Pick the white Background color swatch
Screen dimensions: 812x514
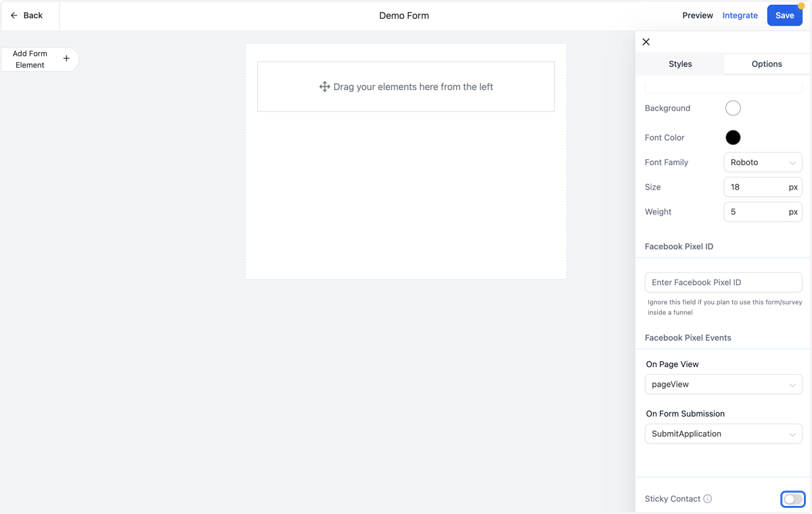pyautogui.click(x=733, y=108)
